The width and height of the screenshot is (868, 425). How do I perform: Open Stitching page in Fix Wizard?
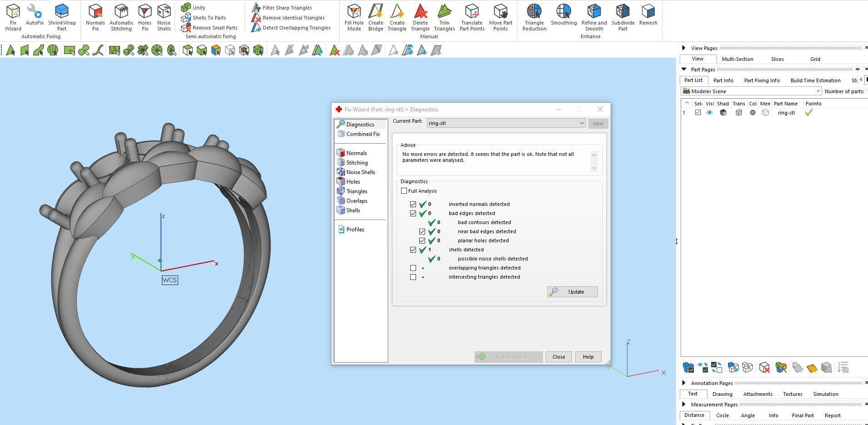click(x=352, y=163)
